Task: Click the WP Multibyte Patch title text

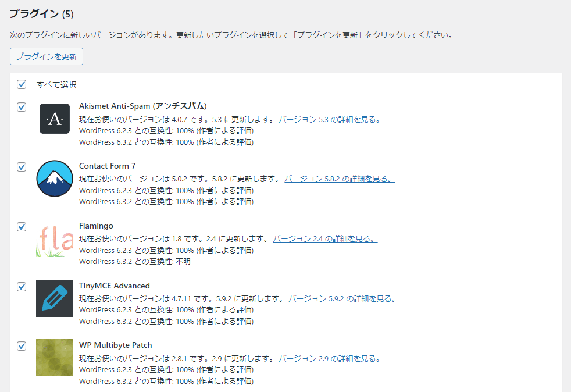Action: [x=116, y=345]
